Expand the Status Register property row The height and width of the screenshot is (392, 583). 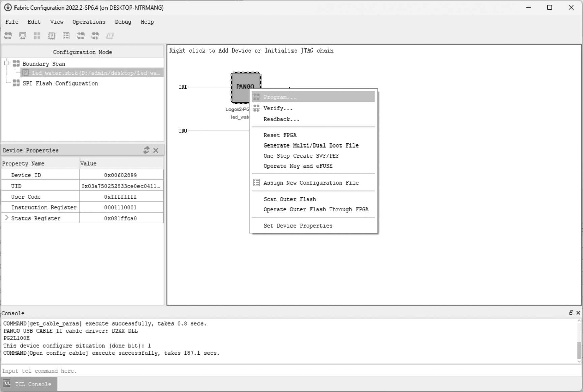click(7, 218)
